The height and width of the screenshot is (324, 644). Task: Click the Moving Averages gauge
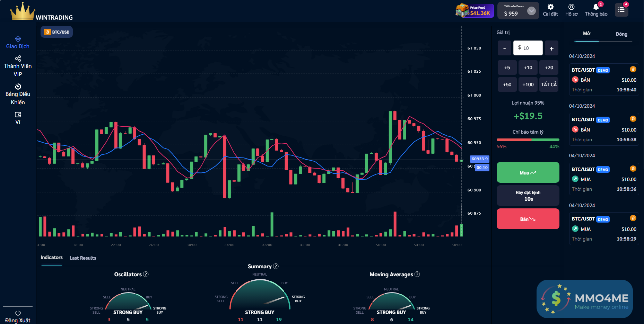click(x=391, y=301)
